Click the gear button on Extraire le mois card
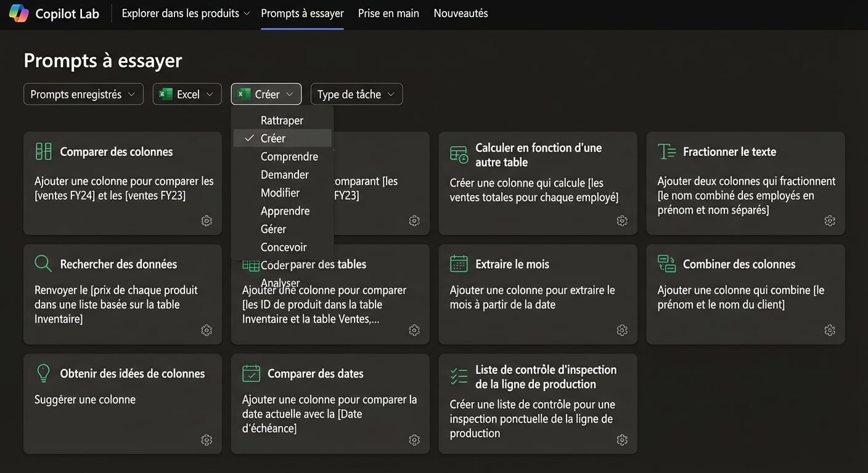The image size is (868, 473). pos(622,330)
